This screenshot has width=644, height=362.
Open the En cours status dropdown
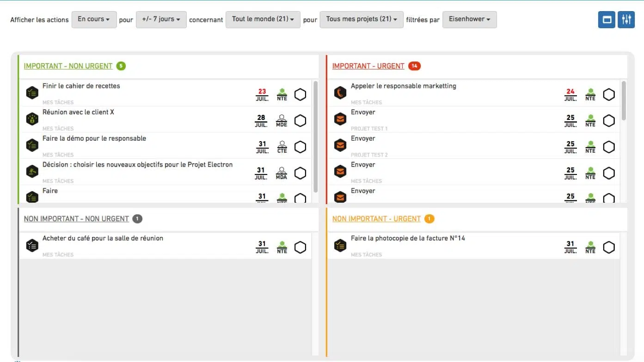(94, 19)
